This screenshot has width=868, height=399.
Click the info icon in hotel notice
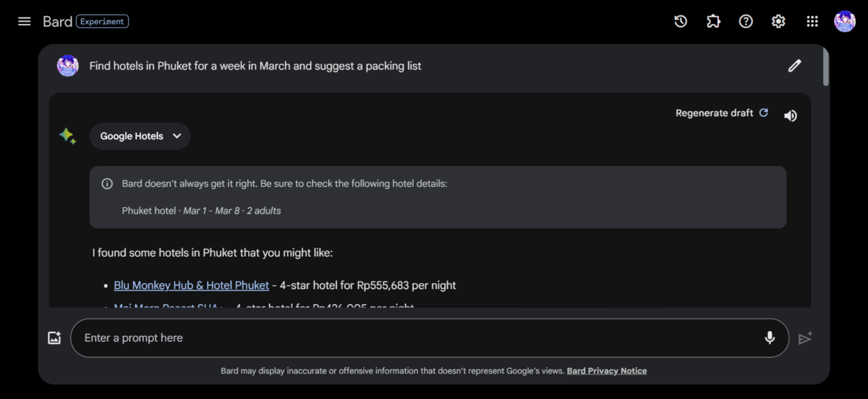click(107, 184)
